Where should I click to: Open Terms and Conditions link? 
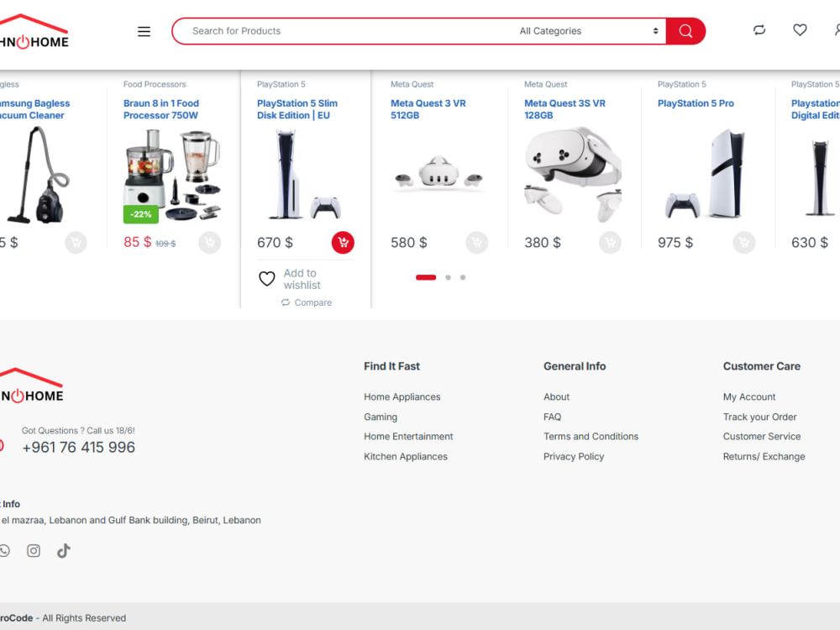591,437
